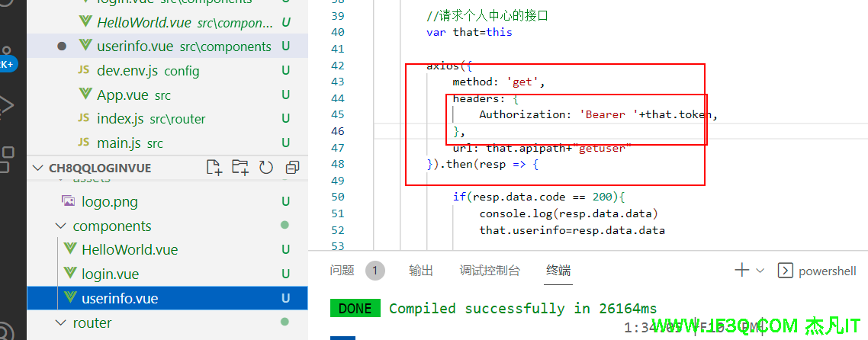This screenshot has width=868, height=340.
Task: Click the powershell terminal icon
Action: (x=785, y=271)
